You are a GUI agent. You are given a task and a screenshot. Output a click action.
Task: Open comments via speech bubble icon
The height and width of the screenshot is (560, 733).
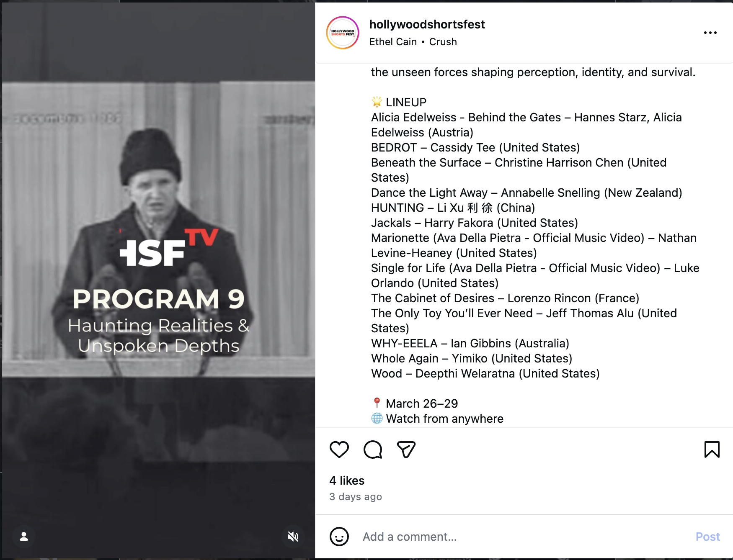pos(373,450)
